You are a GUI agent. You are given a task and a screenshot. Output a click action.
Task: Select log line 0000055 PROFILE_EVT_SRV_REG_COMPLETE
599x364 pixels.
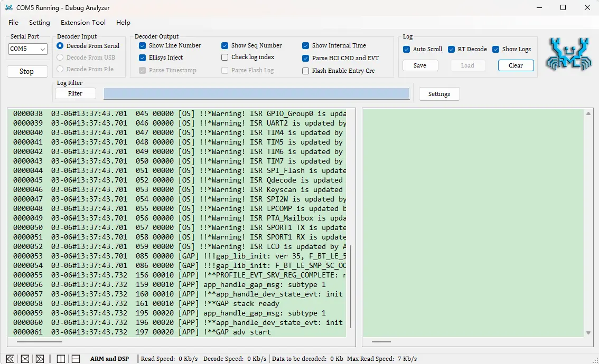179,275
